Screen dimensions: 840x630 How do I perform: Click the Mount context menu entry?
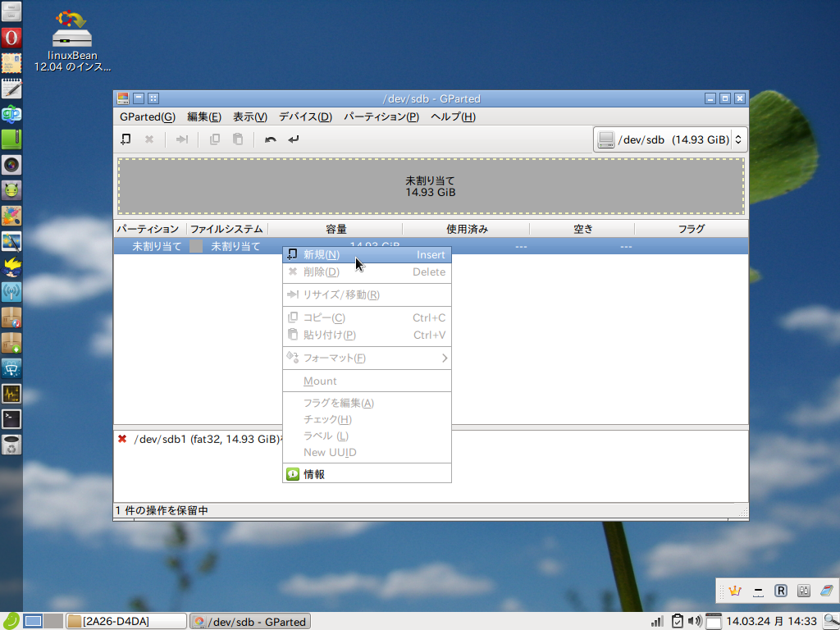pos(367,381)
